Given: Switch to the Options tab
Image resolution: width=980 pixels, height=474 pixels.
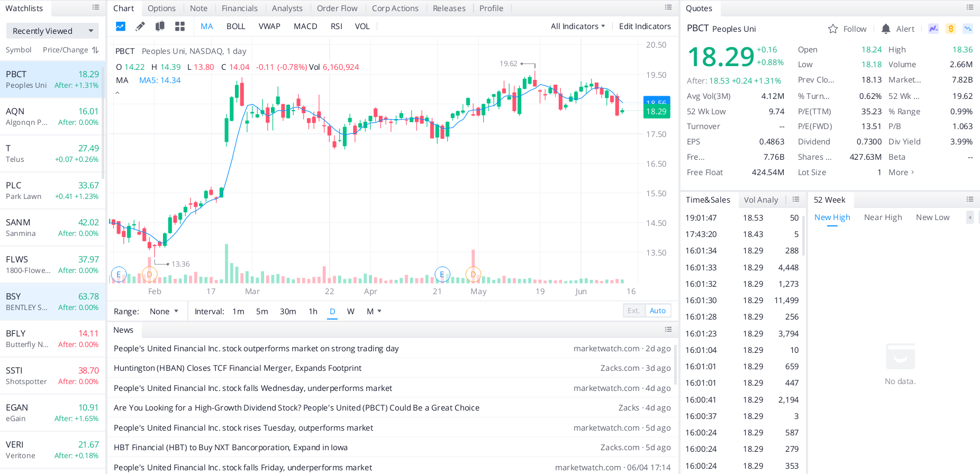Looking at the screenshot, I should pyautogui.click(x=161, y=8).
